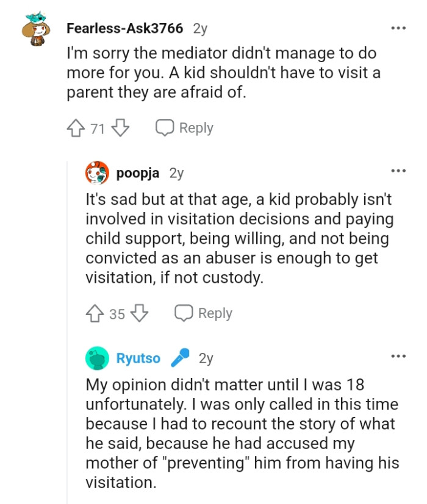Viewport: 427px width, 504px height.
Task: Toggle the downvote on poopja's comment
Action: 138,313
